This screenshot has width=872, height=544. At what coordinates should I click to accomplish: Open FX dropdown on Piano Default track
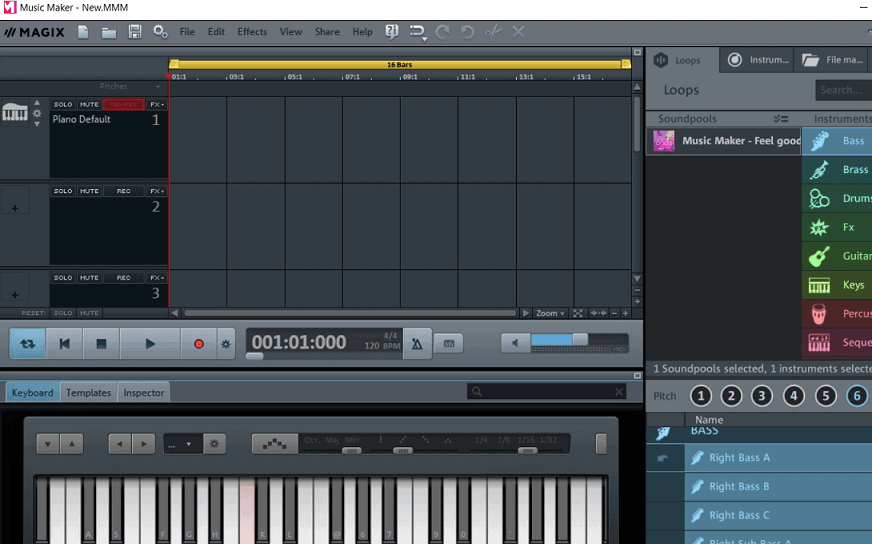coord(157,104)
